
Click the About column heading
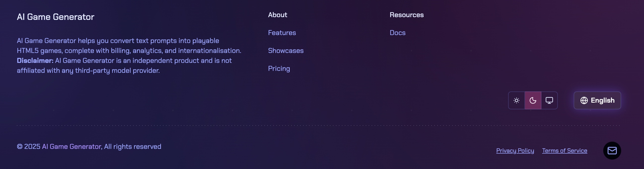click(278, 15)
